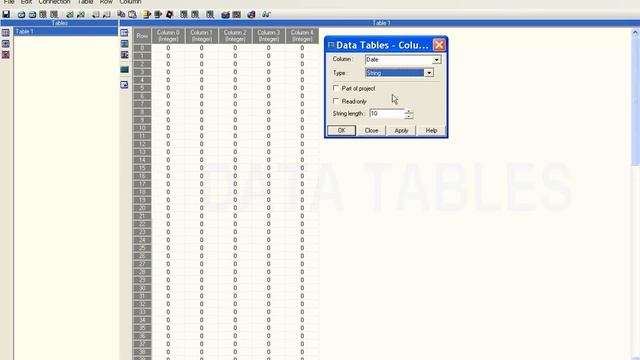The height and width of the screenshot is (360, 640).
Task: Select row header 0 in the grid
Action: (x=142, y=48)
